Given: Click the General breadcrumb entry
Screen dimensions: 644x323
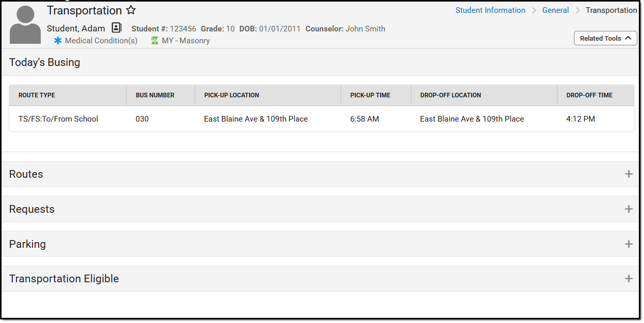Looking at the screenshot, I should pyautogui.click(x=556, y=10).
